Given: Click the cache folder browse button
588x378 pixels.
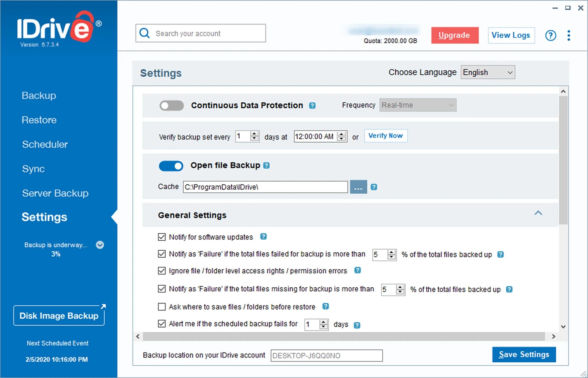Looking at the screenshot, I should click(358, 187).
